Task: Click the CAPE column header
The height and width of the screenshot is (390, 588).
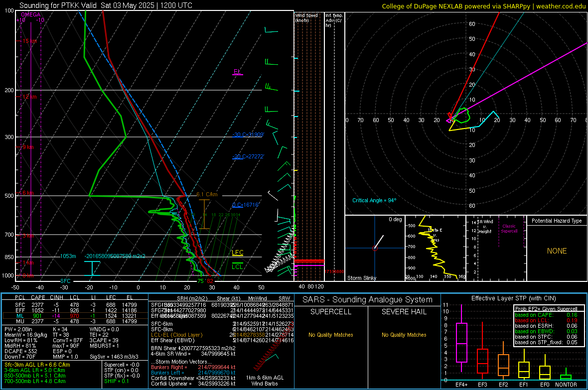Action: (x=38, y=298)
